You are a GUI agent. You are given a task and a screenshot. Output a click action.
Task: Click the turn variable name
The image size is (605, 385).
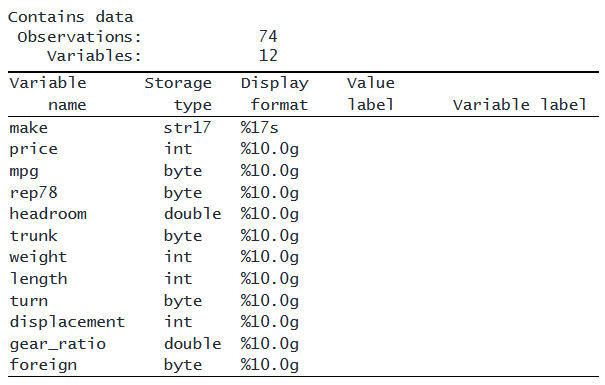click(x=29, y=301)
